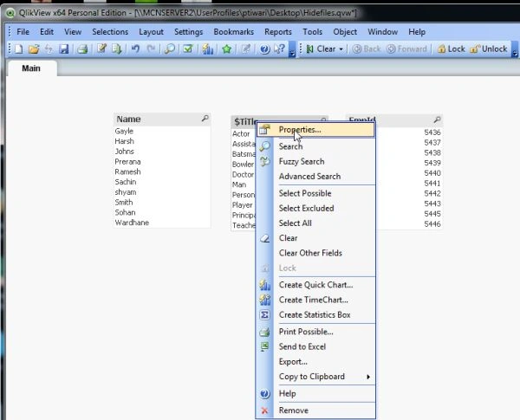Open a file with the folder icon
This screenshot has width=520, height=420.
pyautogui.click(x=34, y=49)
